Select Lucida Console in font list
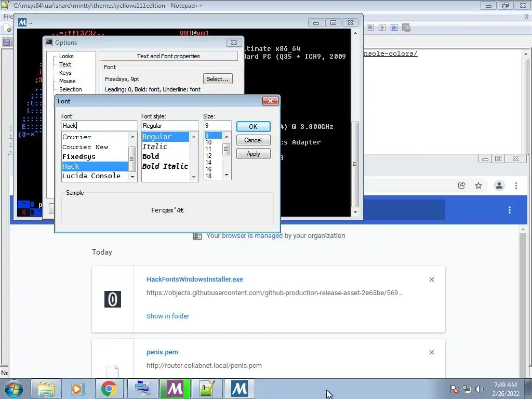Screen dimensions: 532x399 [x=95, y=176]
